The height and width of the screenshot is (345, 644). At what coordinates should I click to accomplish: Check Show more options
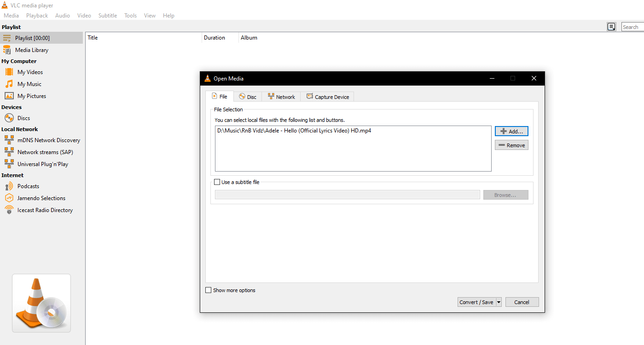(208, 290)
